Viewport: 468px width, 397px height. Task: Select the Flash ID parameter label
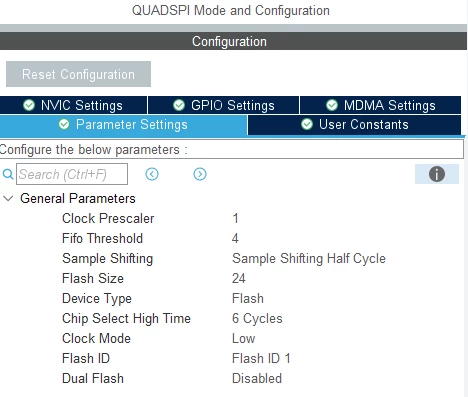tap(86, 359)
